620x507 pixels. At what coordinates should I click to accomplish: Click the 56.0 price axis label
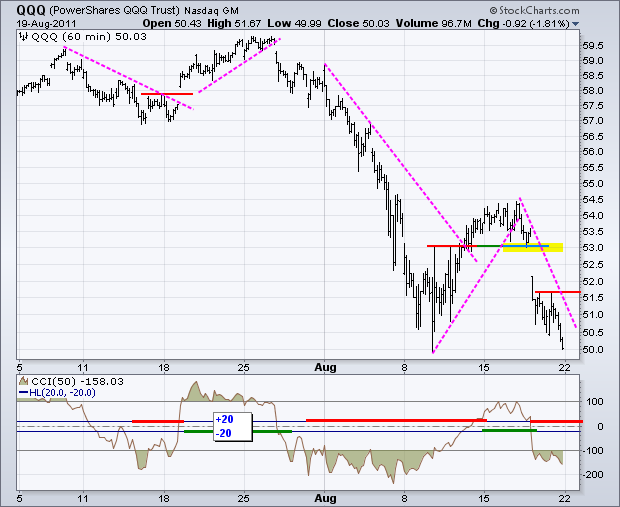pos(593,152)
